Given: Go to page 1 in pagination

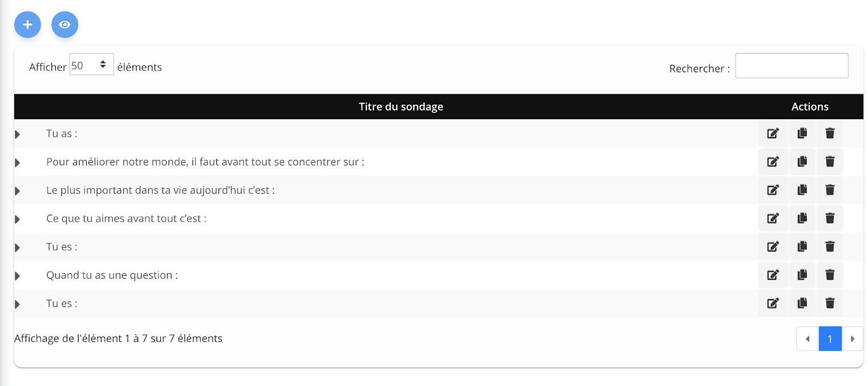Looking at the screenshot, I should [829, 339].
